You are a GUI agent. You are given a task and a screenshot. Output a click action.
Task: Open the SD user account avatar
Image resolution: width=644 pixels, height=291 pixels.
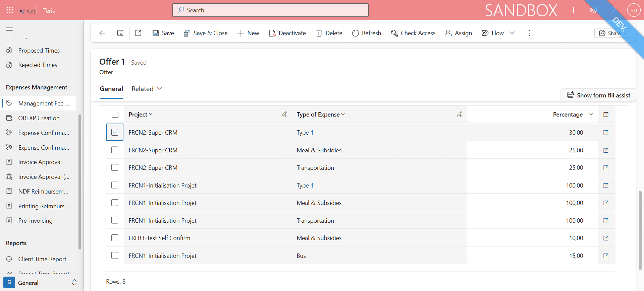pyautogui.click(x=634, y=10)
